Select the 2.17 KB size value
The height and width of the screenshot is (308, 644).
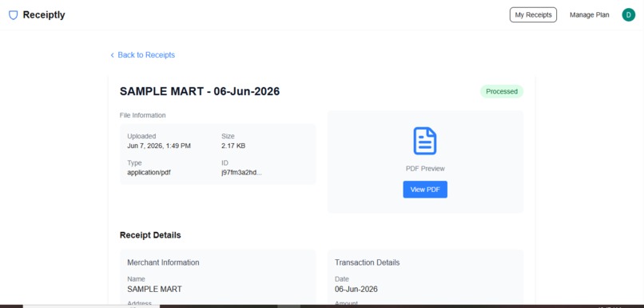click(233, 146)
